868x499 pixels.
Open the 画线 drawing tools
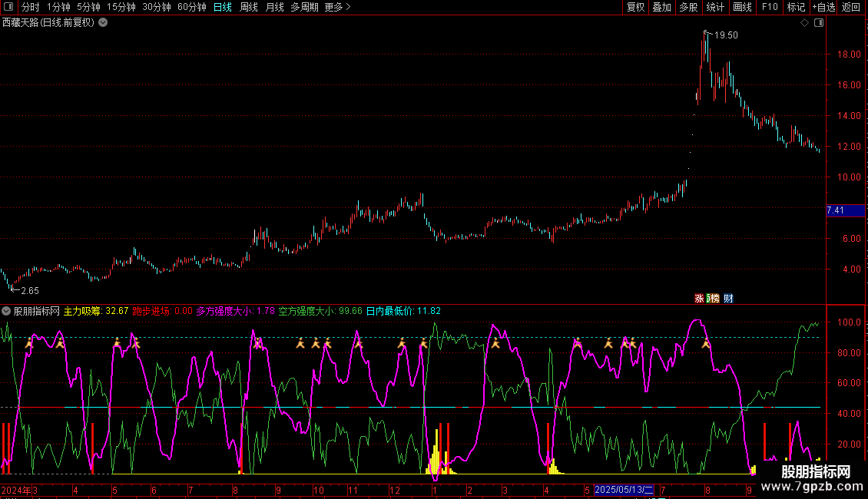[x=742, y=8]
